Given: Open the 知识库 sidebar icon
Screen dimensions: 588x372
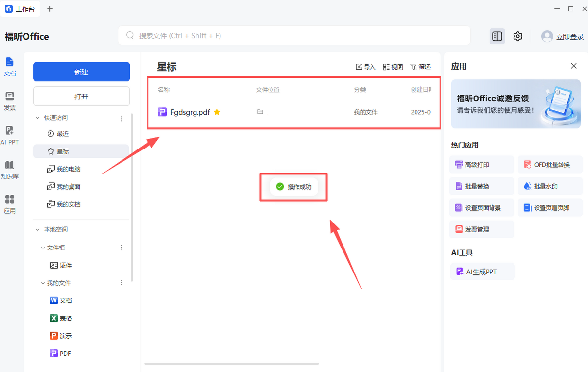Looking at the screenshot, I should click(10, 170).
